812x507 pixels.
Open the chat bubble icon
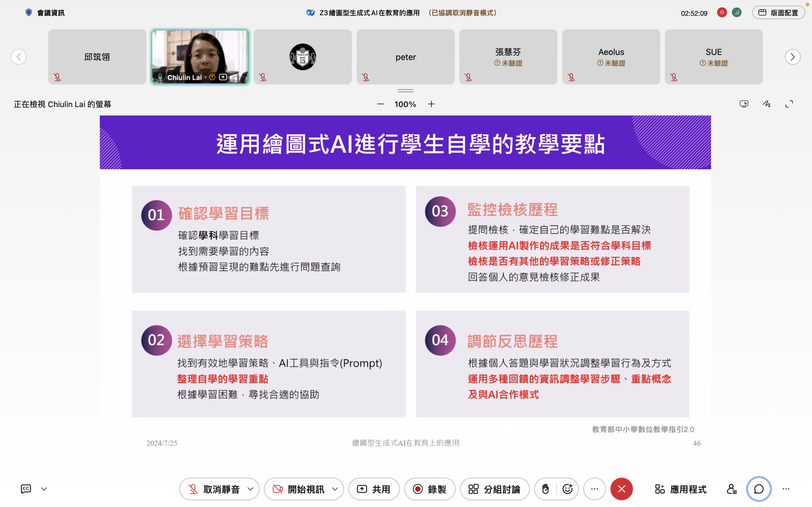click(758, 489)
